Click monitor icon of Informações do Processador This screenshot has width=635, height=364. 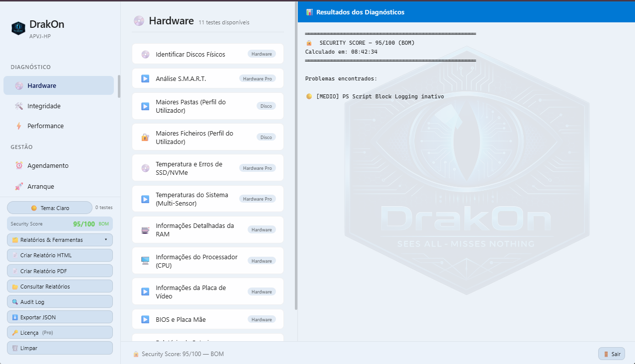tap(145, 261)
